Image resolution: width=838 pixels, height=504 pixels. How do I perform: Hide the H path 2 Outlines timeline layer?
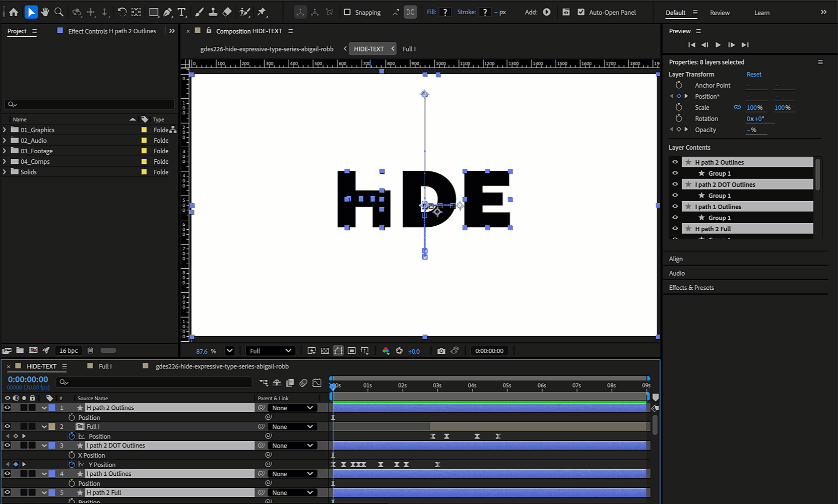tap(7, 408)
